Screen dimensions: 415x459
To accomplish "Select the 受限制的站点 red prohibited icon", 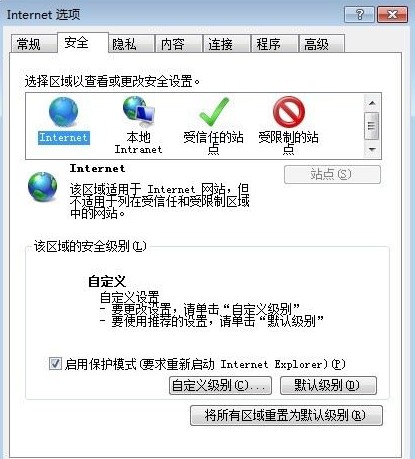I will click(x=289, y=112).
